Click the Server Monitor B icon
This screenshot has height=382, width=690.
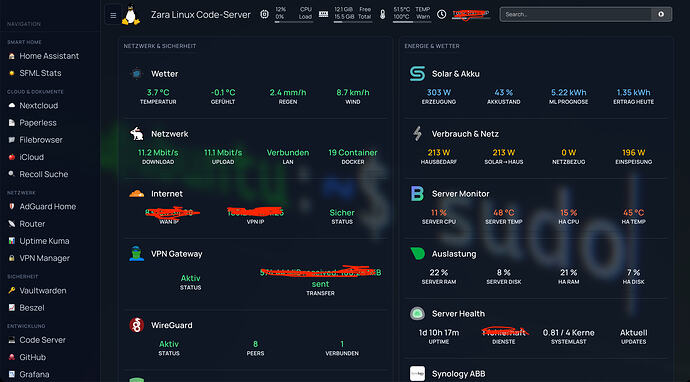tap(417, 194)
